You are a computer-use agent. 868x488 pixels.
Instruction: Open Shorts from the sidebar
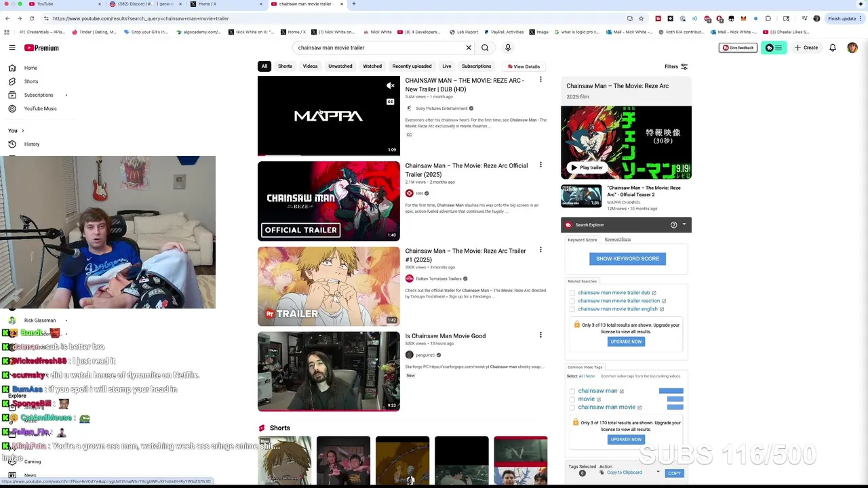pos(31,81)
